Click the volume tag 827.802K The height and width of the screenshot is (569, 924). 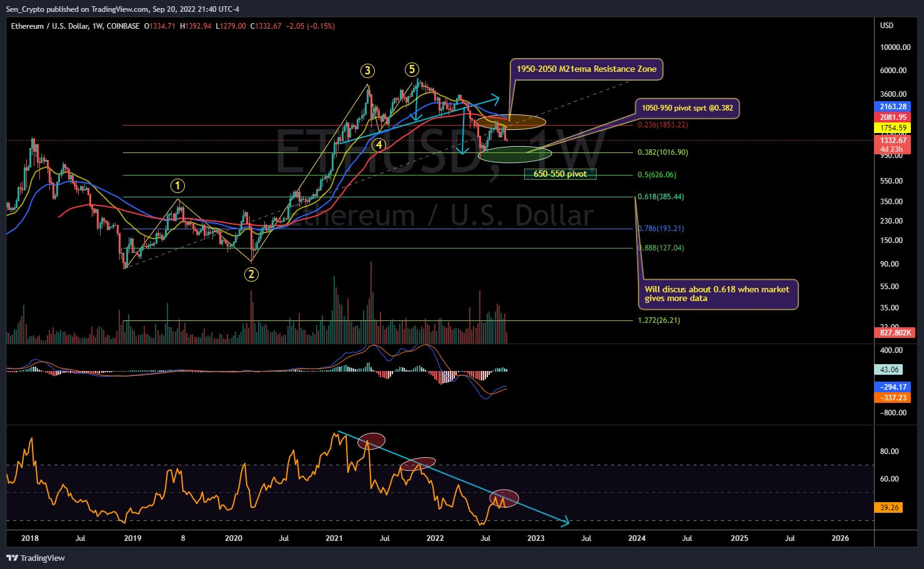coord(895,333)
